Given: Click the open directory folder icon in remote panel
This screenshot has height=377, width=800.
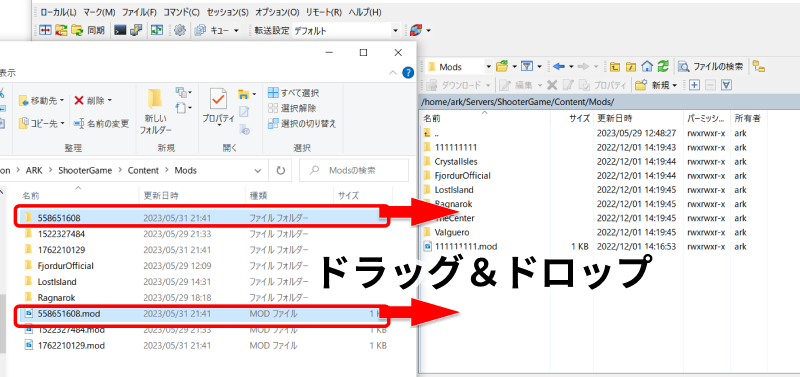Looking at the screenshot, I should tap(503, 66).
